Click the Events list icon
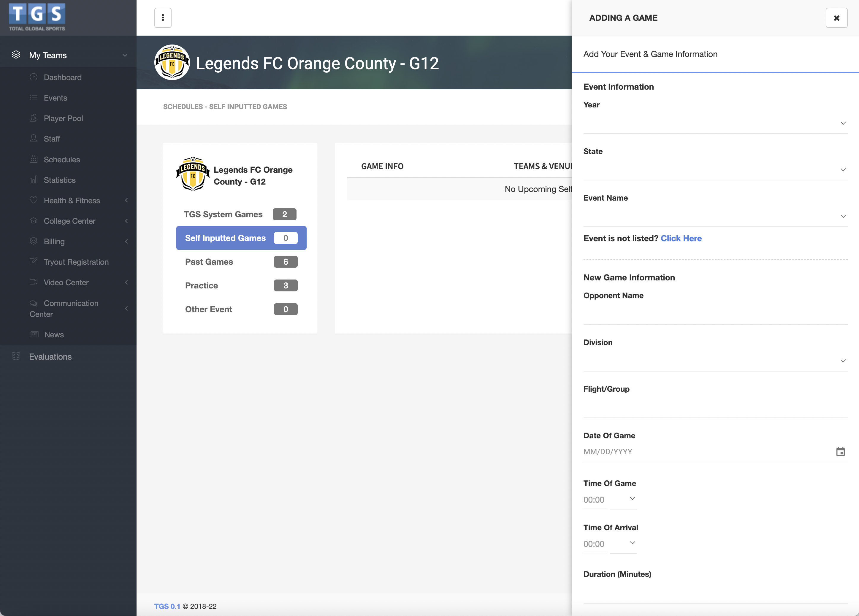 (34, 98)
